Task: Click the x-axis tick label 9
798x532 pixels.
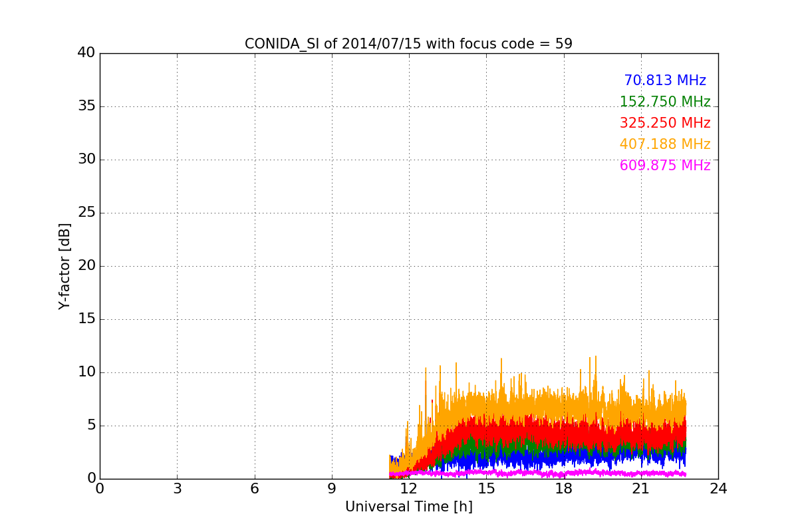Action: tap(332, 489)
